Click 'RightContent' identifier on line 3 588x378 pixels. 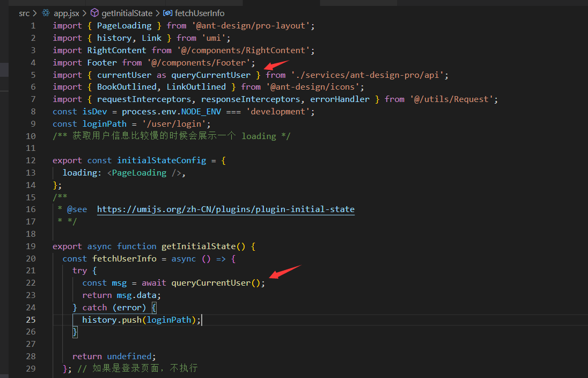pos(116,50)
